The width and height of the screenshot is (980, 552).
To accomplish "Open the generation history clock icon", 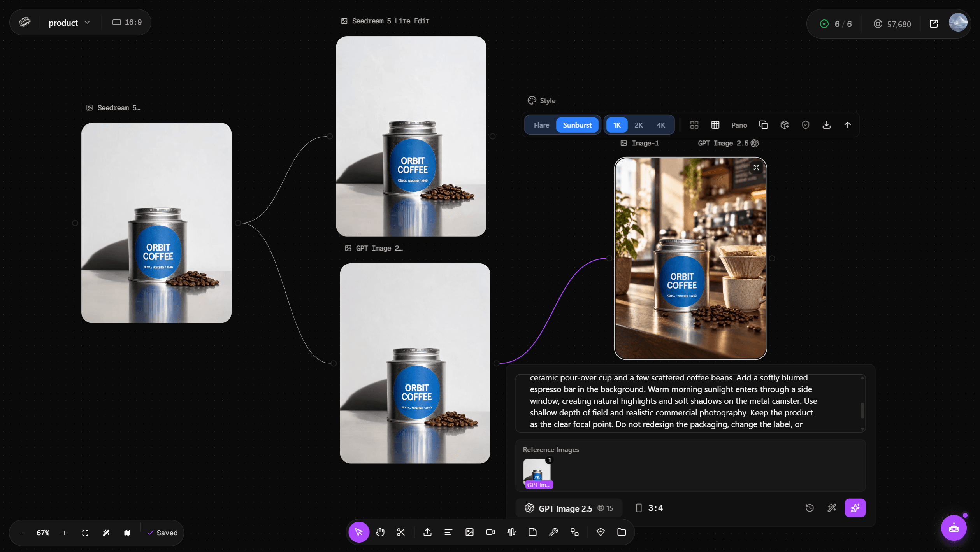I will point(809,508).
